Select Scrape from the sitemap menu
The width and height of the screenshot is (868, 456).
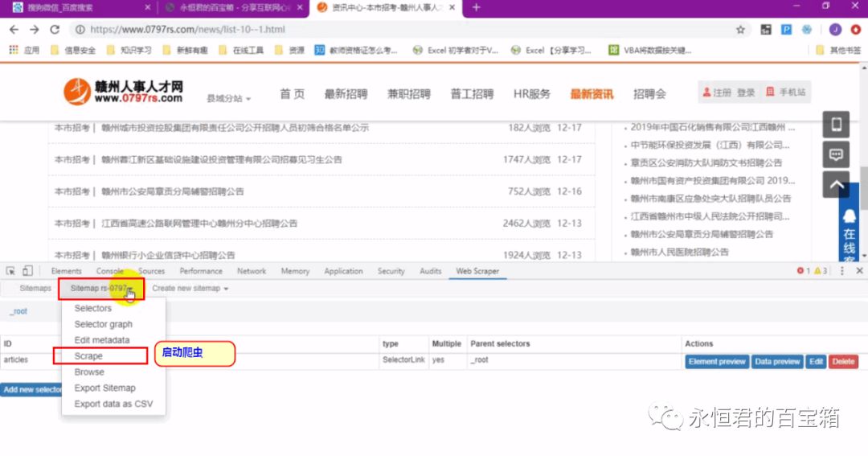click(88, 355)
